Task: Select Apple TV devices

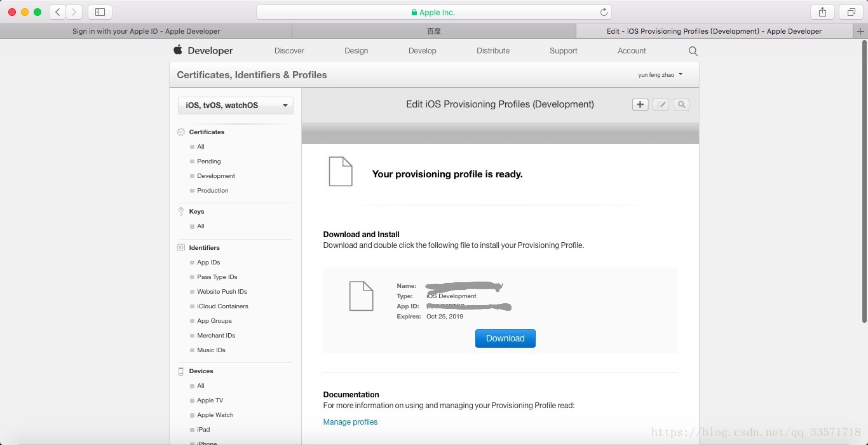Action: coord(210,400)
